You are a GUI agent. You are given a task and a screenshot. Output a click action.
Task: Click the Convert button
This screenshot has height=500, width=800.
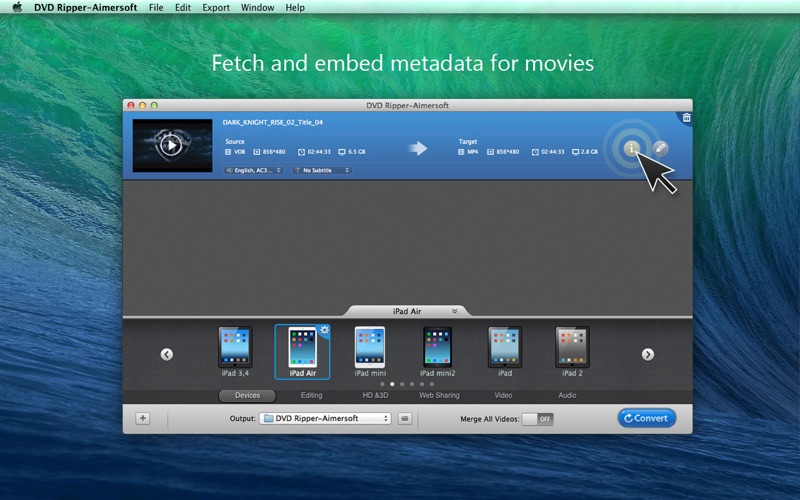646,418
